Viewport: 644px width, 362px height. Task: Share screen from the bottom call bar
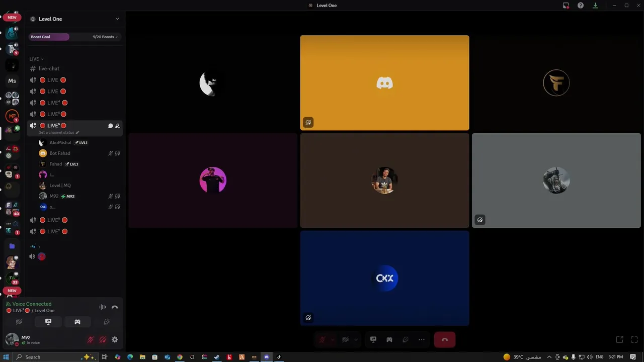pos(373,340)
